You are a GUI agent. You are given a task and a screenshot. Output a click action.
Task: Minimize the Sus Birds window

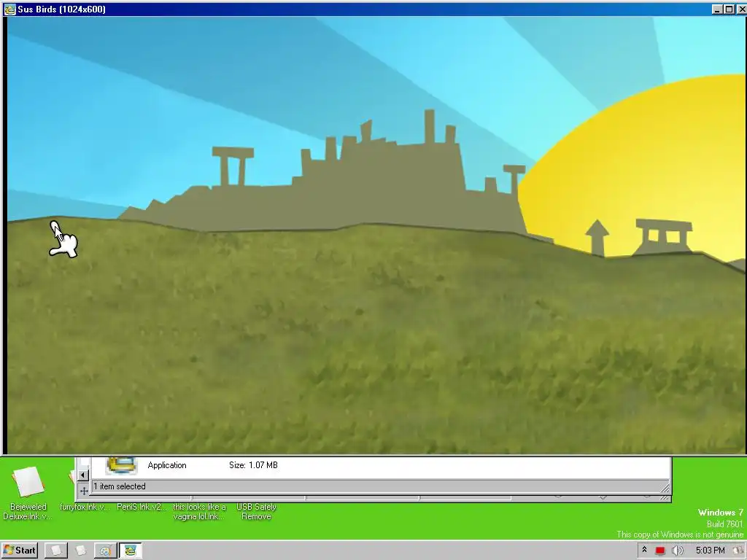tap(718, 9)
